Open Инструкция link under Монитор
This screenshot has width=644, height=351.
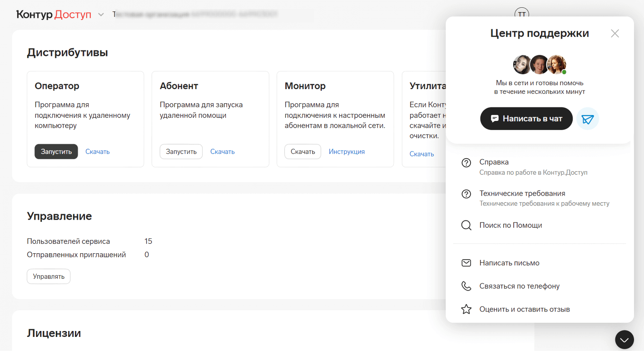(x=347, y=152)
